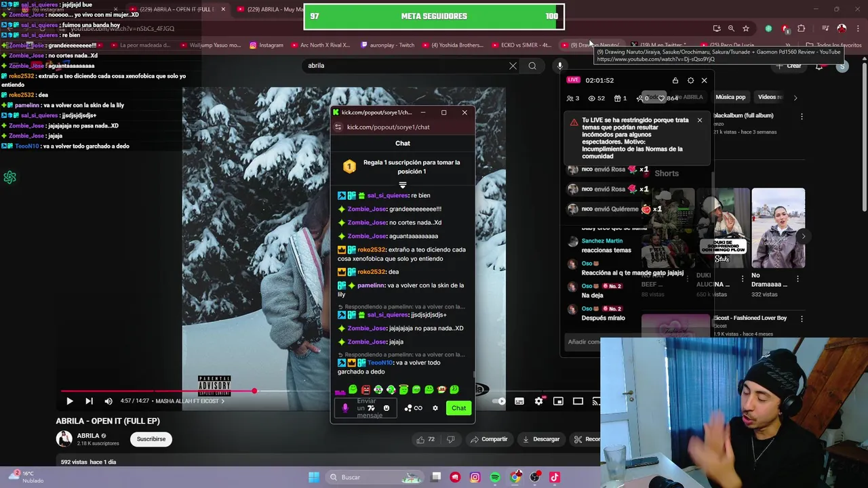
Task: Open the ABRILA channel avatar
Action: [64, 439]
